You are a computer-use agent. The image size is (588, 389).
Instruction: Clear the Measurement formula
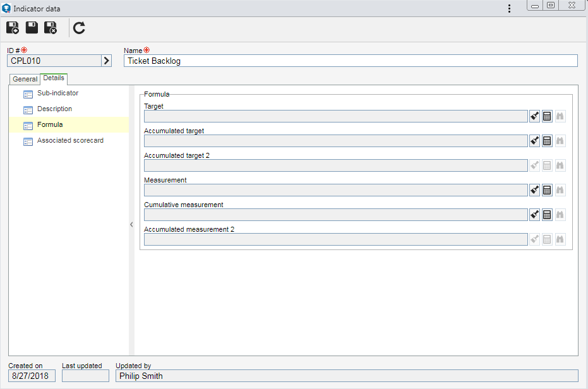point(534,190)
